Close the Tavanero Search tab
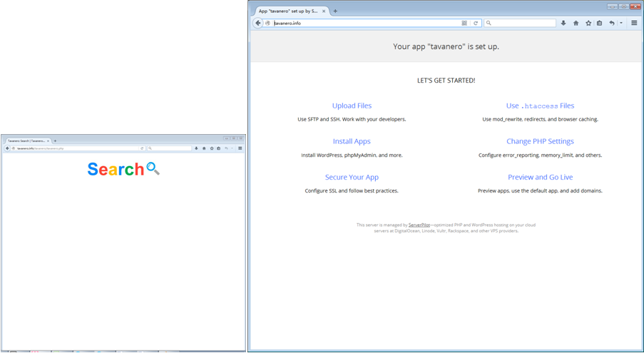Screen dimensions: 644x353 pos(48,140)
